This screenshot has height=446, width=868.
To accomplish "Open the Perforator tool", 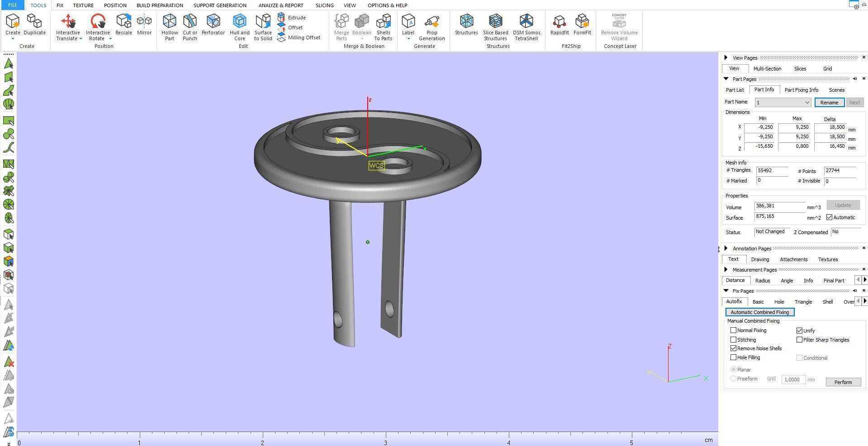I will pos(213,24).
